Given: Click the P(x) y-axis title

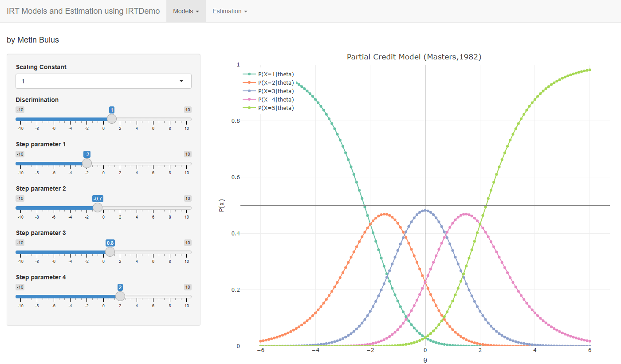Looking at the screenshot, I should click(x=222, y=205).
